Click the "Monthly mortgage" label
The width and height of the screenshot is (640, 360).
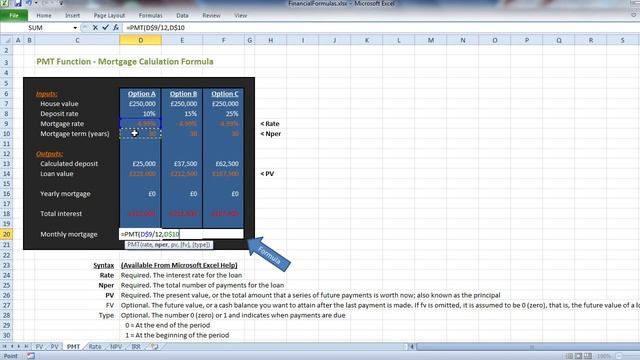point(69,234)
